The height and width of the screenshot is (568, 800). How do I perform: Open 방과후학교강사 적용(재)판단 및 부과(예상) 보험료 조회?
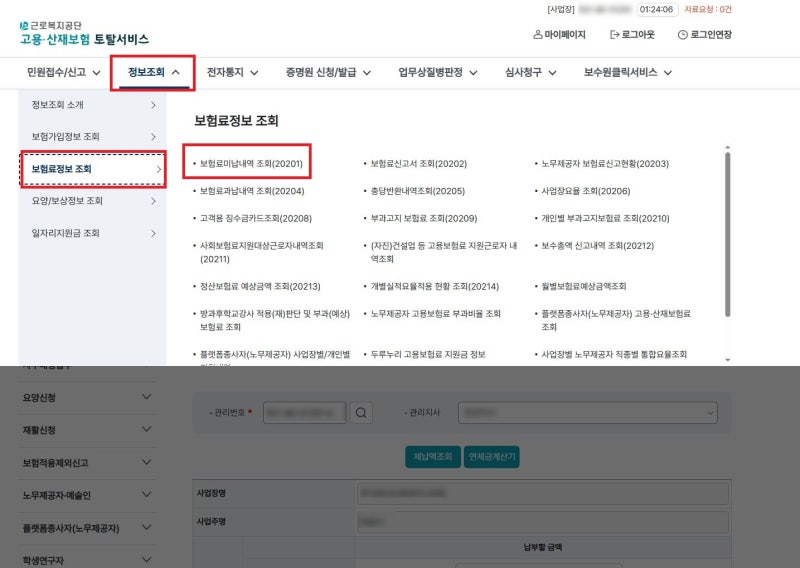point(274,320)
